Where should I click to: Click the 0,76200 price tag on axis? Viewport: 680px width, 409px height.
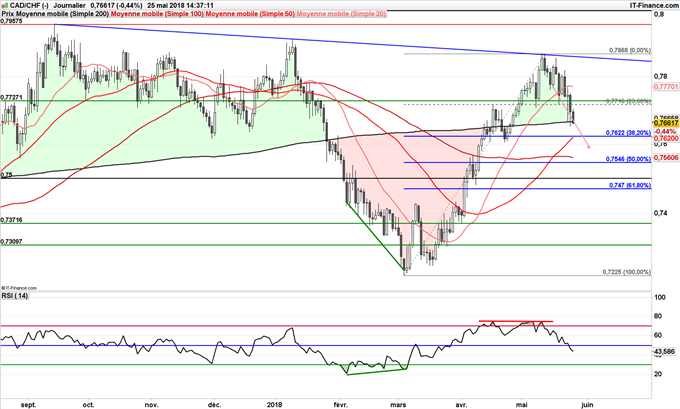coord(666,138)
